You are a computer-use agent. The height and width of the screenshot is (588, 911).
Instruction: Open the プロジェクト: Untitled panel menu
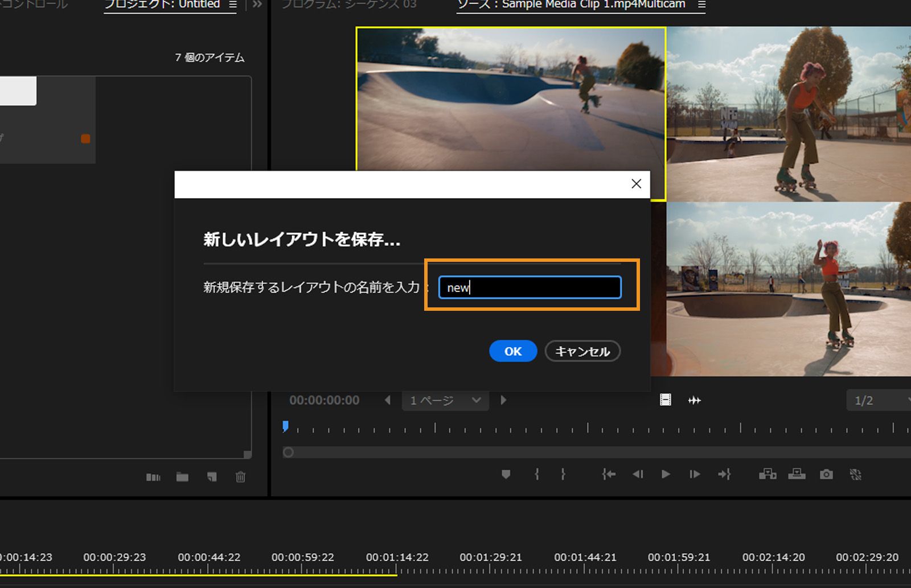[232, 4]
